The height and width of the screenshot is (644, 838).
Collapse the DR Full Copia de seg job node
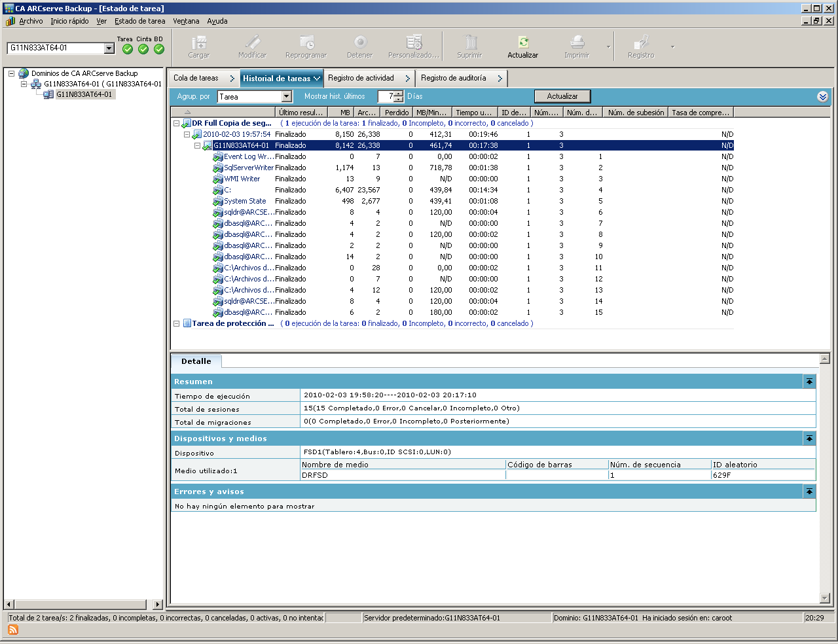(x=176, y=123)
